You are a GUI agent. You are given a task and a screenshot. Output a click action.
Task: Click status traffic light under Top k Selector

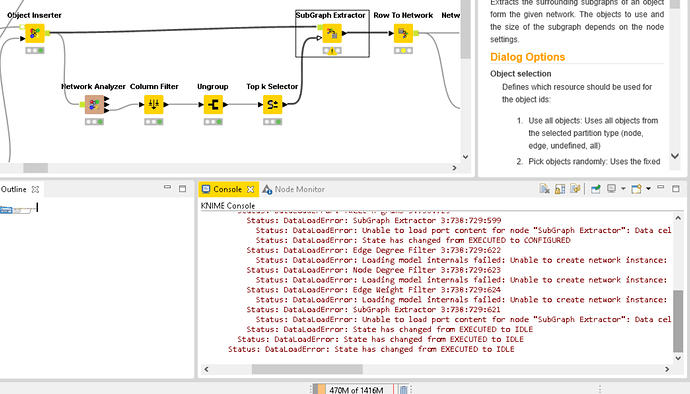(x=272, y=122)
